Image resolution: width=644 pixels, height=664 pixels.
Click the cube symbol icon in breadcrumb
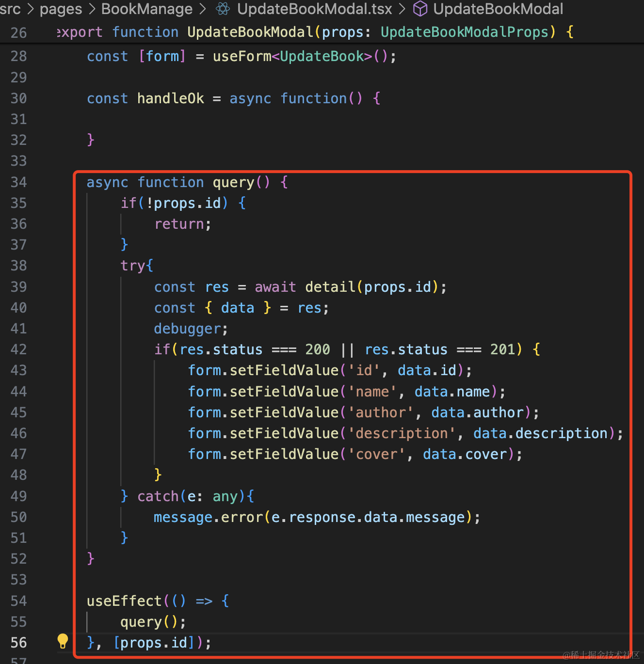tap(420, 9)
